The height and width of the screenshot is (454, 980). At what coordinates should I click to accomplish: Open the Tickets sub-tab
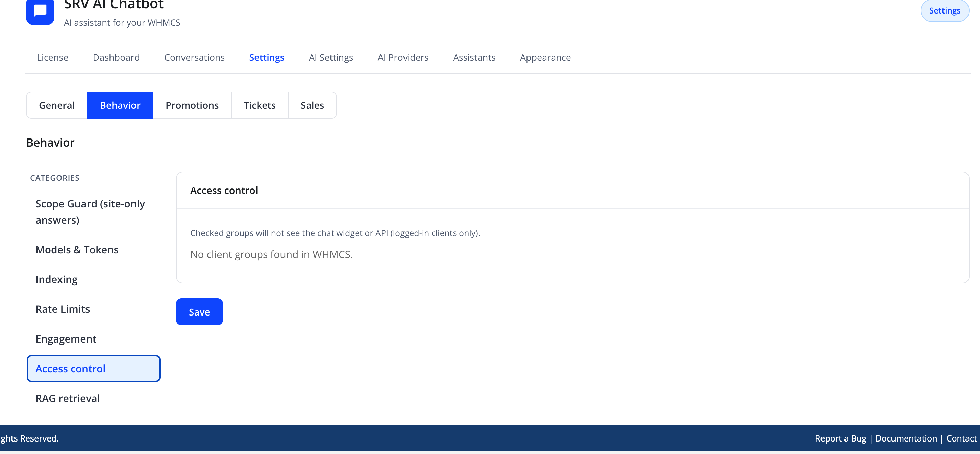(x=260, y=105)
